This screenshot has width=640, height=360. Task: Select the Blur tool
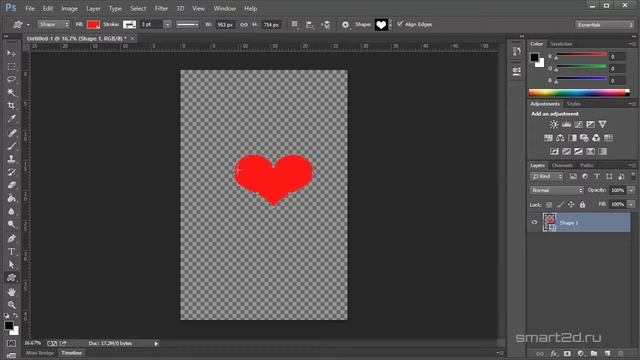[11, 211]
